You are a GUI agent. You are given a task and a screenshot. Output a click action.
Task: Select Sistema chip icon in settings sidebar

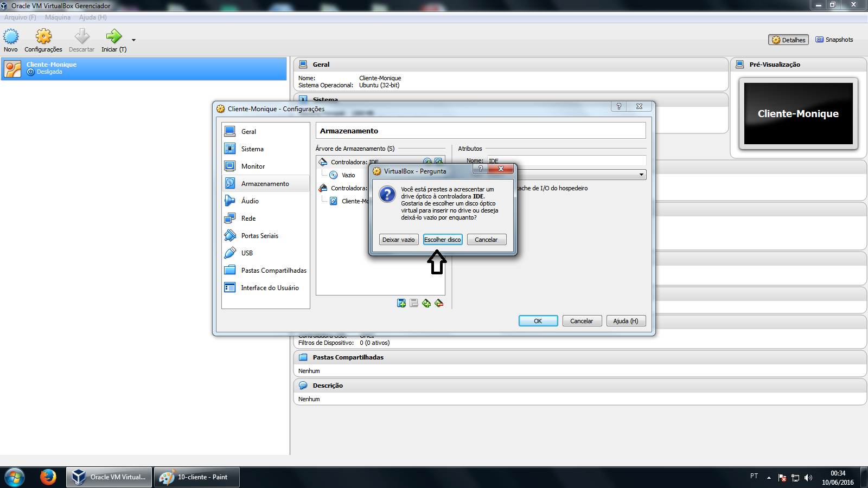[x=230, y=149]
